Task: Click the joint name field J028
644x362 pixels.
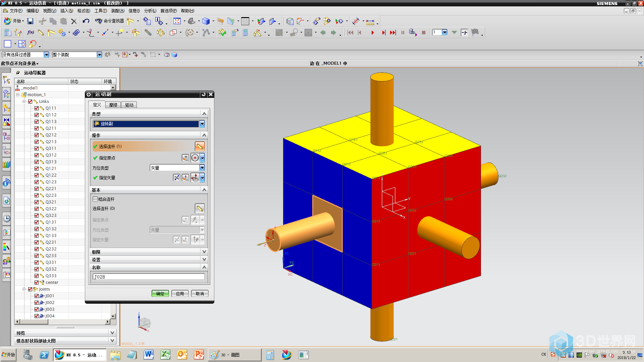Action: coord(149,277)
